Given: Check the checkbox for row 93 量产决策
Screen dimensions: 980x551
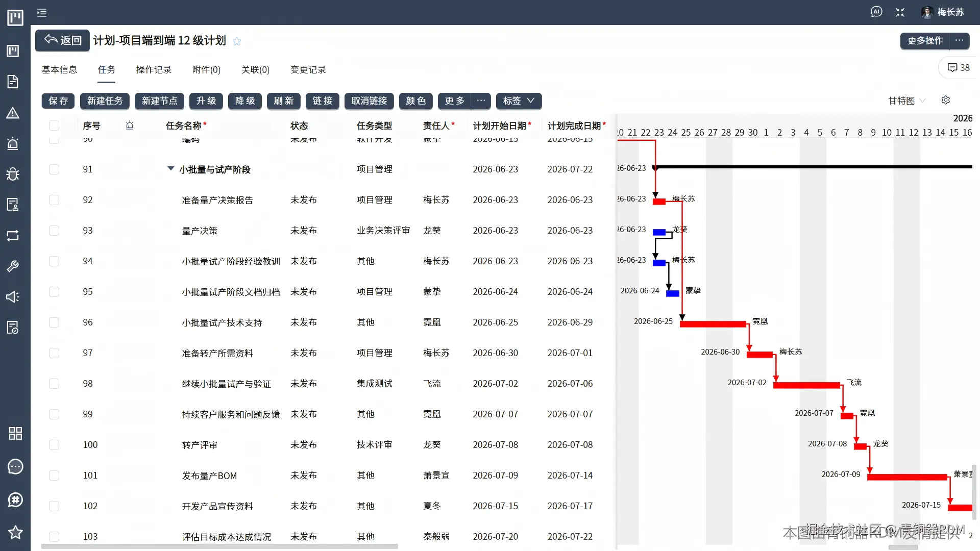Looking at the screenshot, I should 54,230.
